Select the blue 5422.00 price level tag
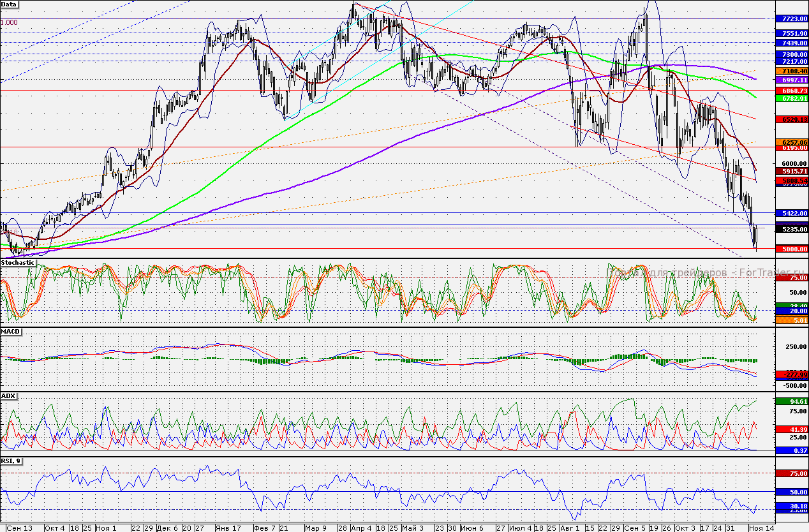Image resolution: width=809 pixels, height=532 pixels. (x=790, y=213)
